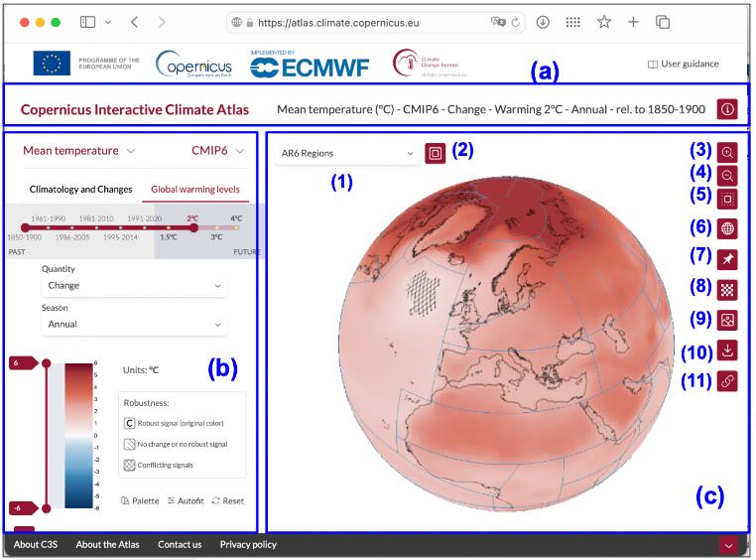Toggle the checkered robustness hatching icon
756x560 pixels.
click(x=727, y=290)
